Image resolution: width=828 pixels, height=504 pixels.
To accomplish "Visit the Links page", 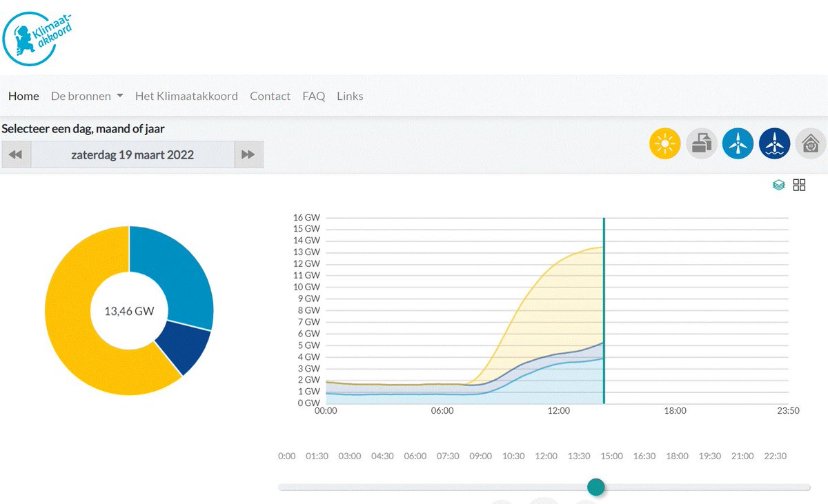I will coord(350,96).
